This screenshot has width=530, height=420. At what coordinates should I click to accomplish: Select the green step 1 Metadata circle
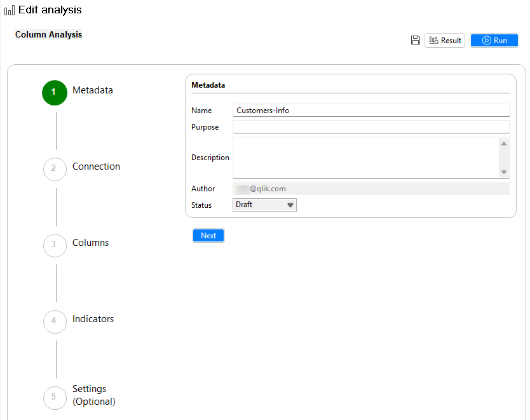(x=54, y=93)
